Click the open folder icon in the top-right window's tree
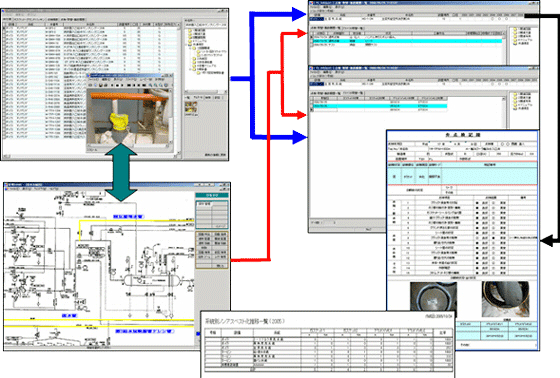The width and height of the screenshot is (560, 378). (x=515, y=43)
